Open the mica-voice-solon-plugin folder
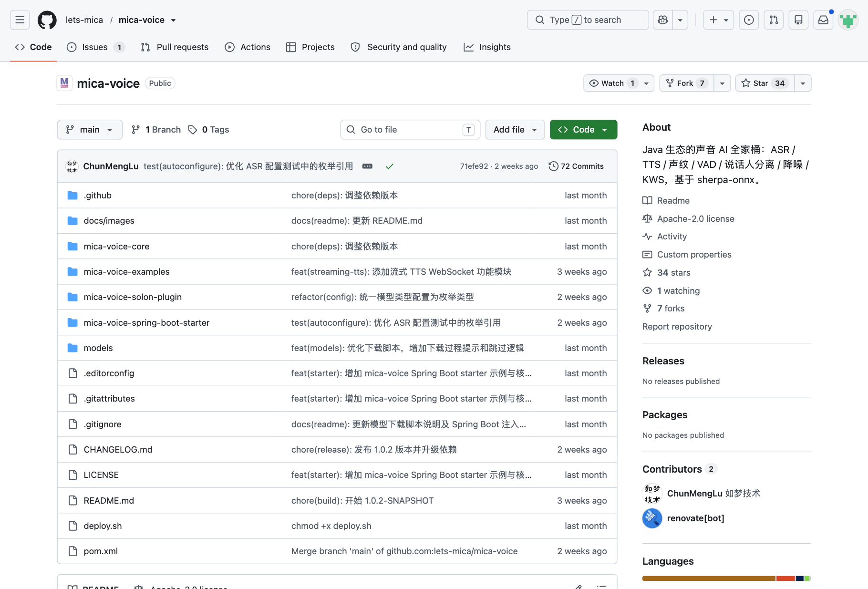Image resolution: width=868 pixels, height=589 pixels. tap(133, 297)
